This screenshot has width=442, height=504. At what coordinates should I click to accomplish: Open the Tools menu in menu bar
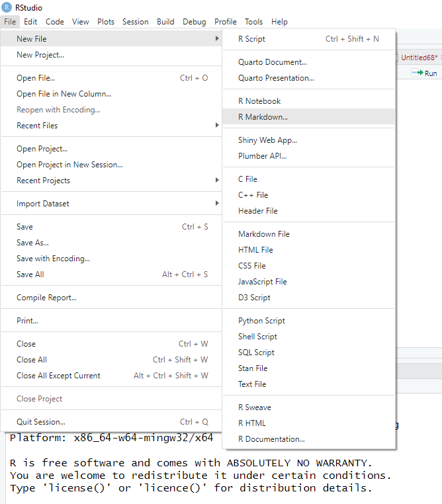click(253, 22)
